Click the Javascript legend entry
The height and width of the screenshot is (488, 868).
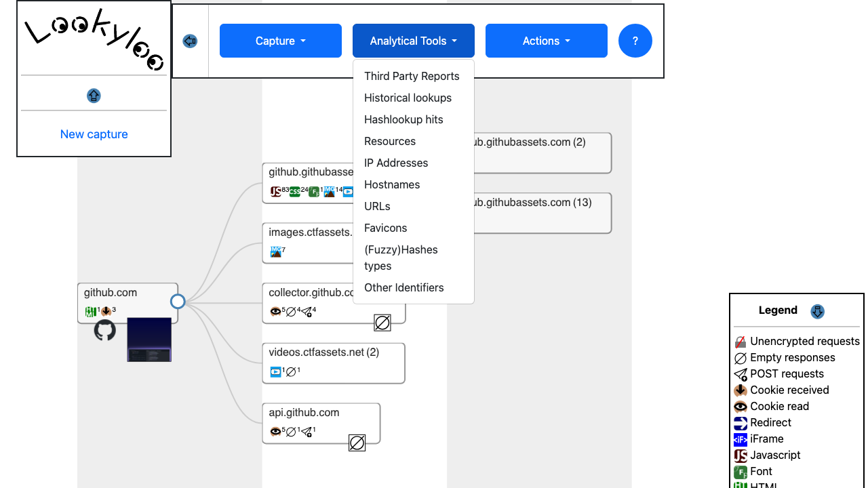point(768,455)
